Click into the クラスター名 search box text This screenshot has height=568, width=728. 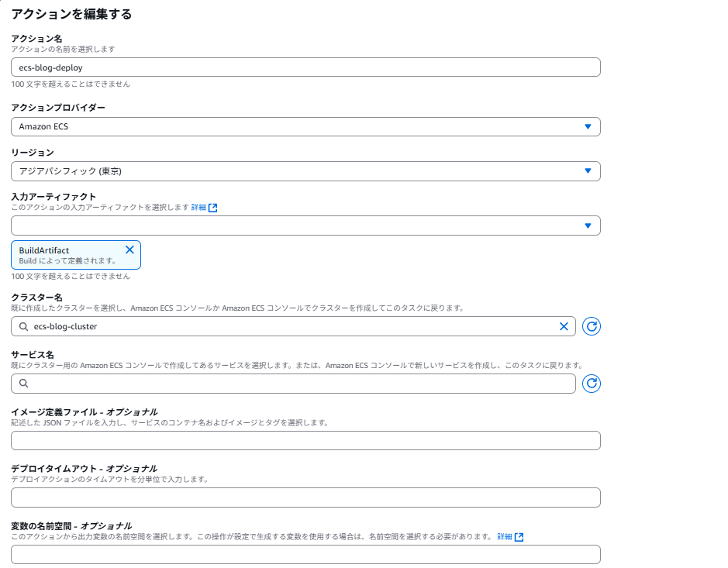(295, 326)
